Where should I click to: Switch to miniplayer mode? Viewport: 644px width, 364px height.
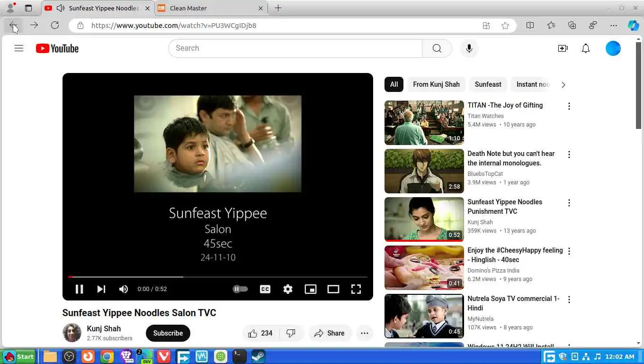click(311, 289)
